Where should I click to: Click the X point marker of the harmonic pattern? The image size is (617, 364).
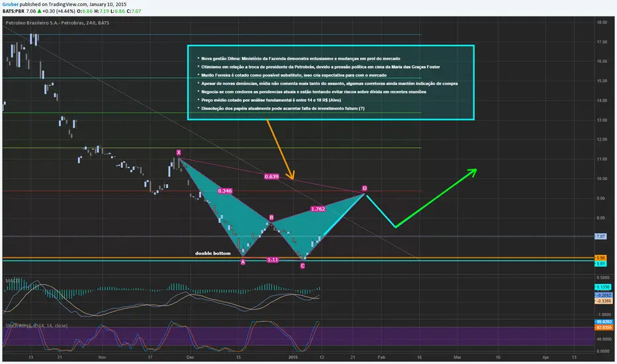coord(179,152)
